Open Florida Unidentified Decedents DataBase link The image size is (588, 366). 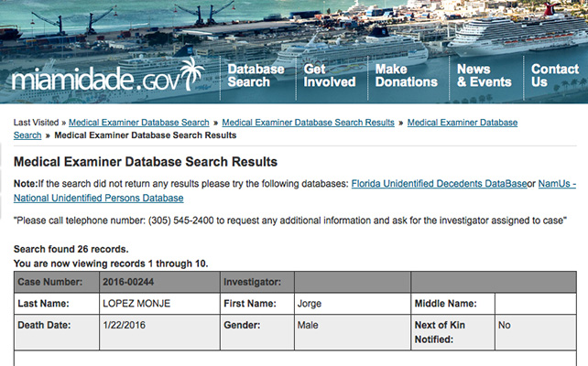(x=439, y=184)
